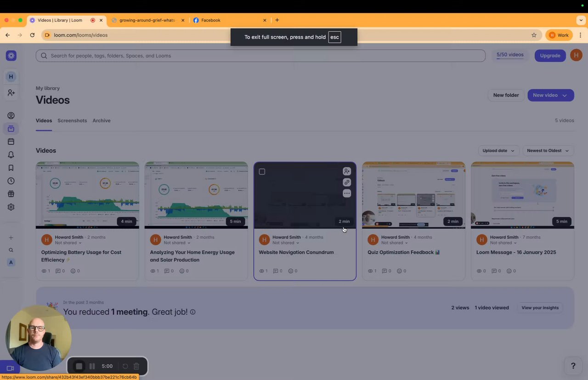Open Not shared dropdown on Analyzing Home Energy card

coord(177,243)
